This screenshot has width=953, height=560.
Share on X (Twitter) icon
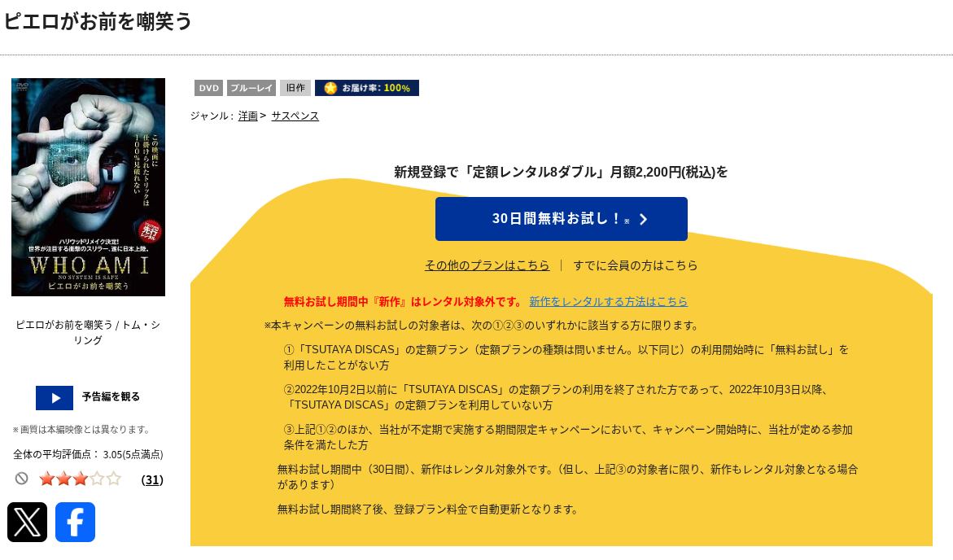(x=28, y=522)
